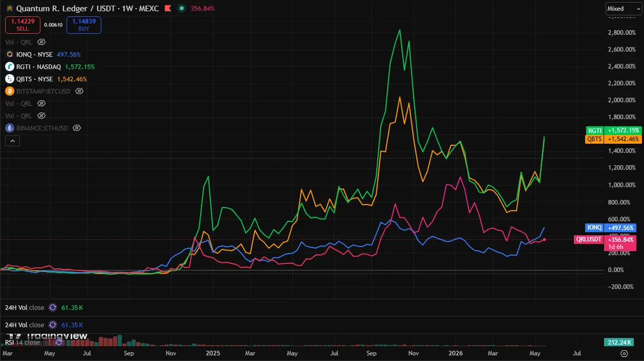Click the orange 1,542.46% QBTS legend value
Screen dimensions: 644x361
coord(72,79)
